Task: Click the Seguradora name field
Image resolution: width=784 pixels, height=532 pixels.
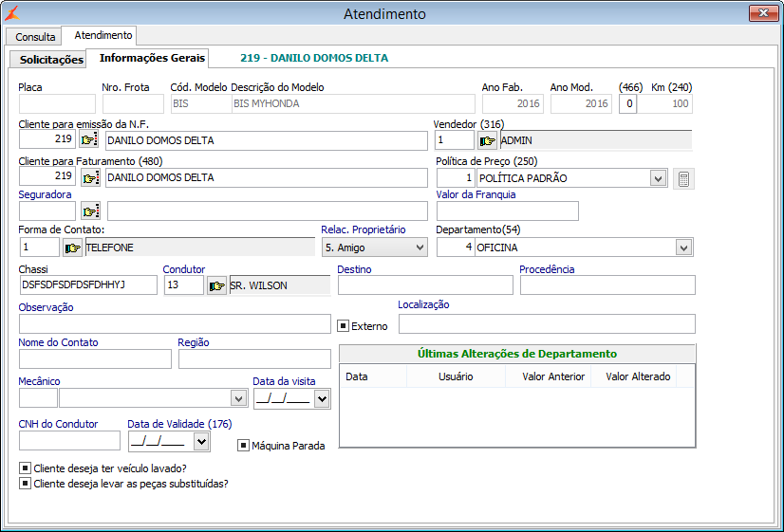Action: pyautogui.click(x=268, y=211)
